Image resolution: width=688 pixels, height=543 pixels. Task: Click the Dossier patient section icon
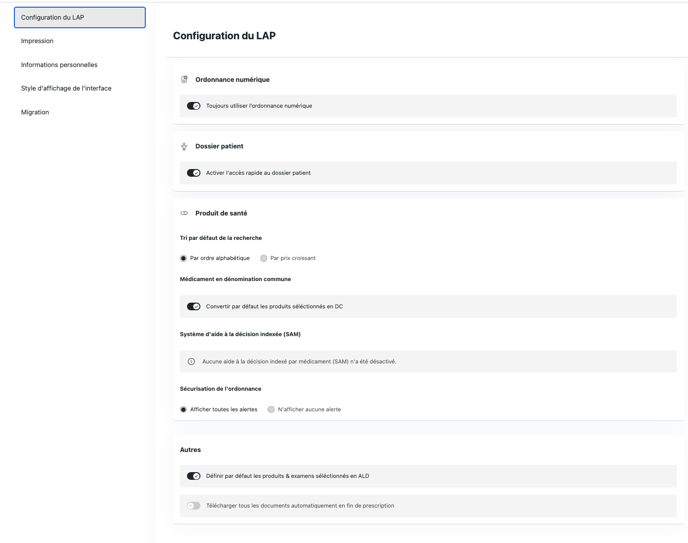(184, 146)
